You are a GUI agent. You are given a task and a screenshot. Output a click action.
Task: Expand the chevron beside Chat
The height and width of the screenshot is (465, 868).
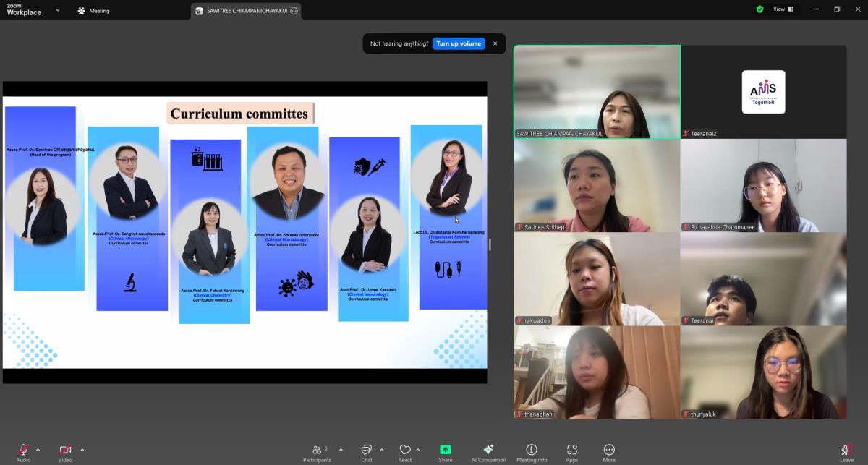click(381, 449)
